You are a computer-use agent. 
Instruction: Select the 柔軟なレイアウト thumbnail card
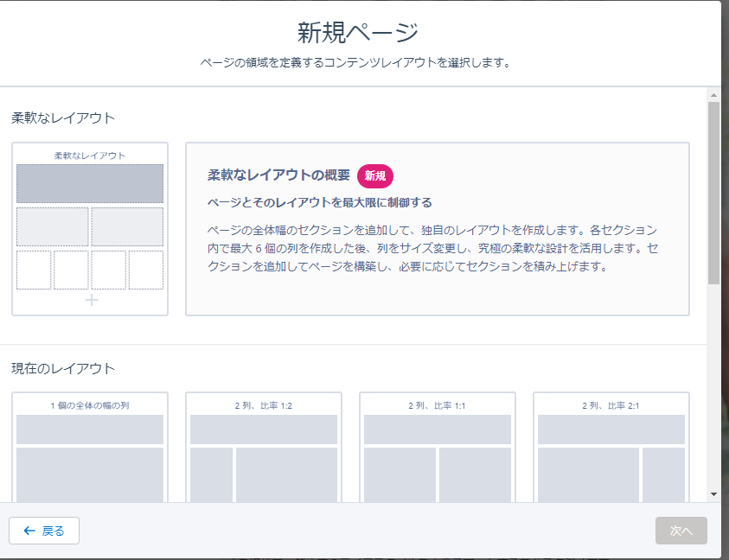pos(90,229)
